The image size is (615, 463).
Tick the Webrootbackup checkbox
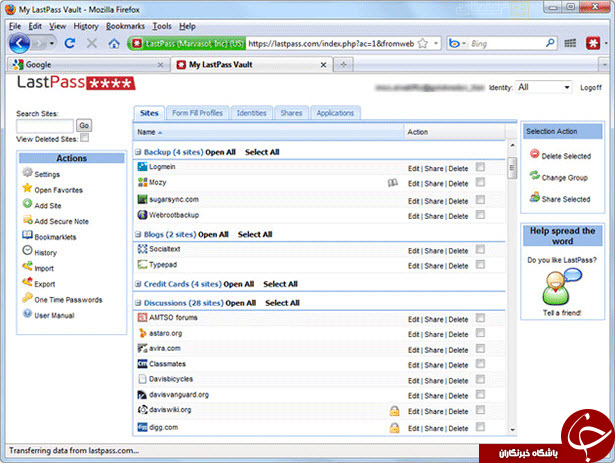[480, 215]
